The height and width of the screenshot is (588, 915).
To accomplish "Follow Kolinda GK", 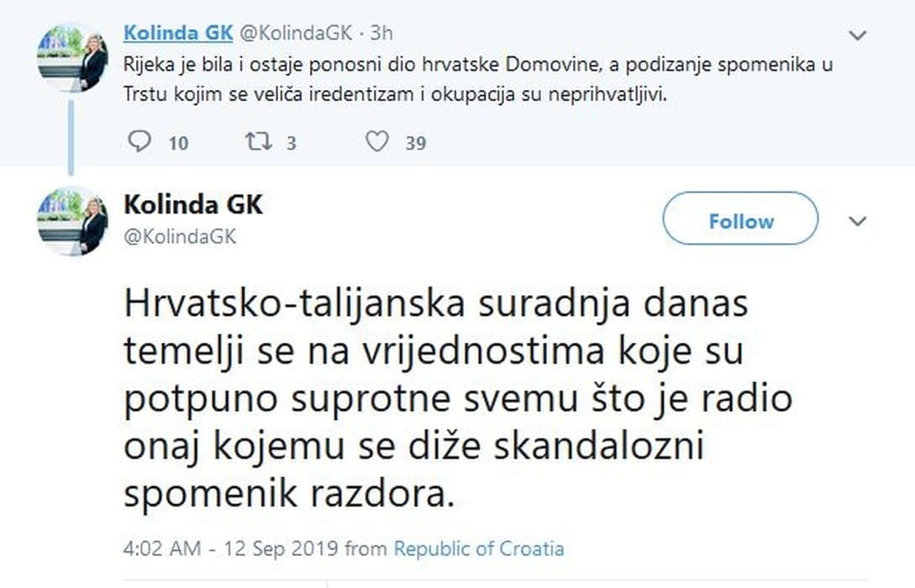I will click(x=740, y=221).
